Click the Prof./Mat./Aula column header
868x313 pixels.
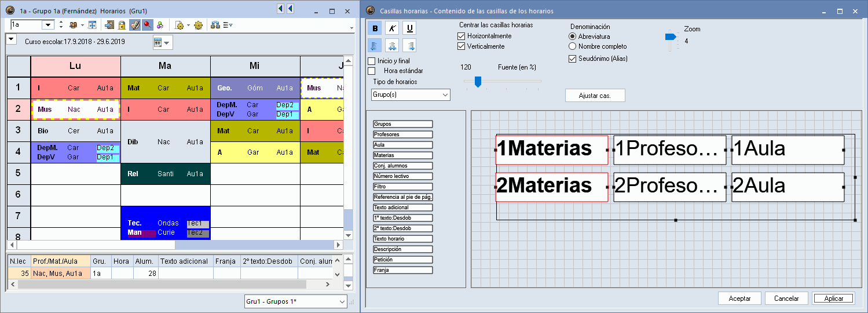pyautogui.click(x=61, y=261)
